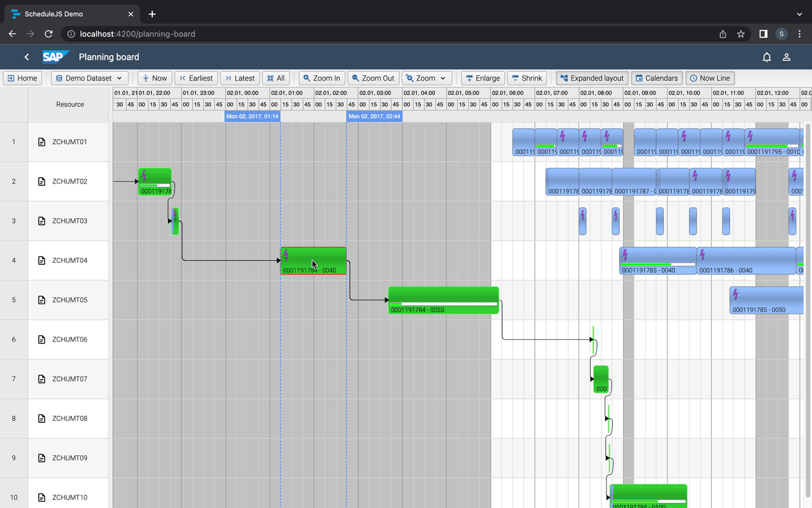Viewport: 812px width, 508px height.
Task: Open Chrome three-dot menu
Action: click(799, 34)
